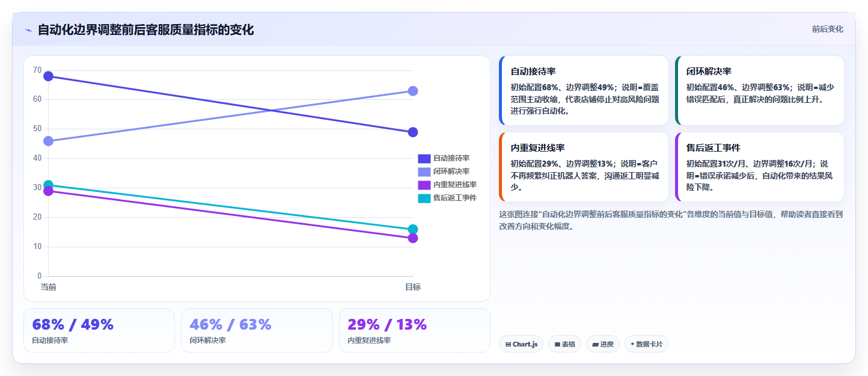Click the 数据卡片 tag
The width and height of the screenshot is (868, 376).
[646, 344]
